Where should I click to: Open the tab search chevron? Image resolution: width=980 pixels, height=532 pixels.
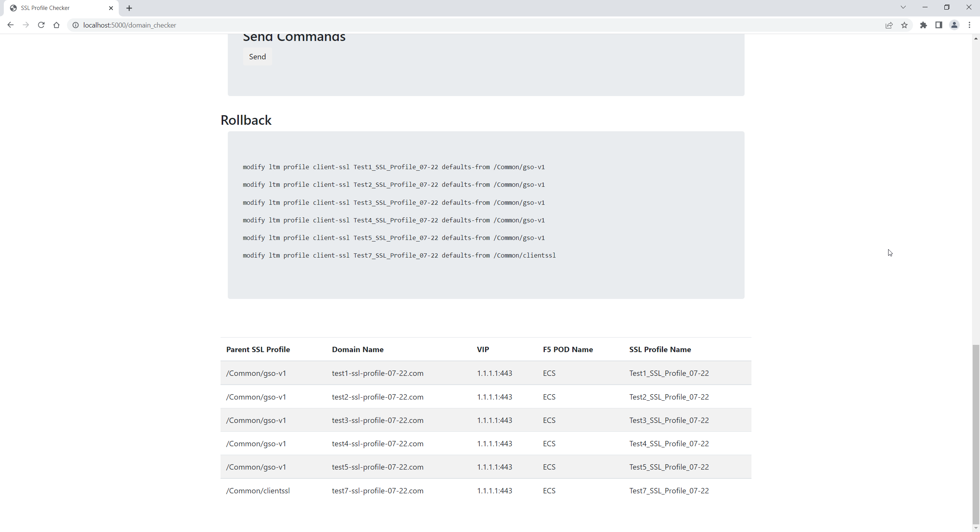pyautogui.click(x=903, y=7)
